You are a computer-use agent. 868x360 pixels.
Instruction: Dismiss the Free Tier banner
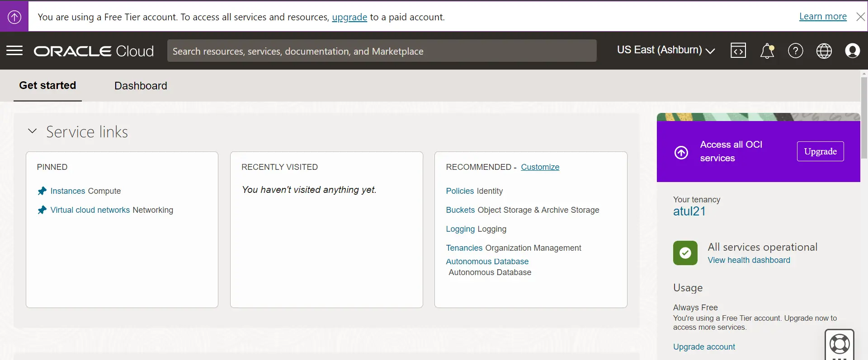[x=860, y=17]
